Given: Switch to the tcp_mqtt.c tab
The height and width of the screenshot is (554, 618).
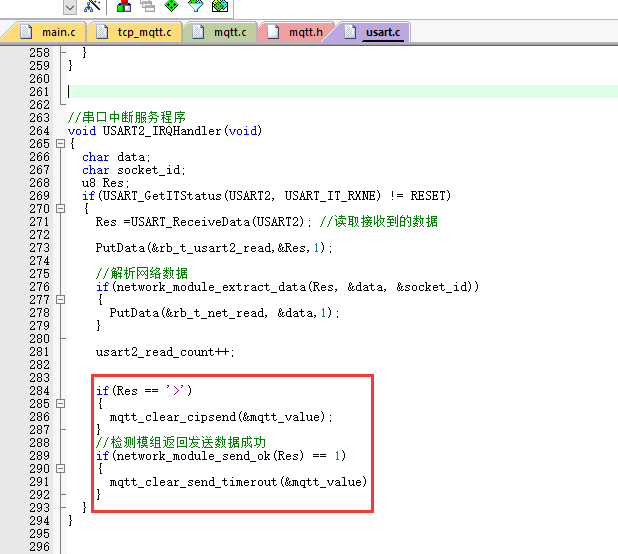Looking at the screenshot, I should [x=143, y=33].
